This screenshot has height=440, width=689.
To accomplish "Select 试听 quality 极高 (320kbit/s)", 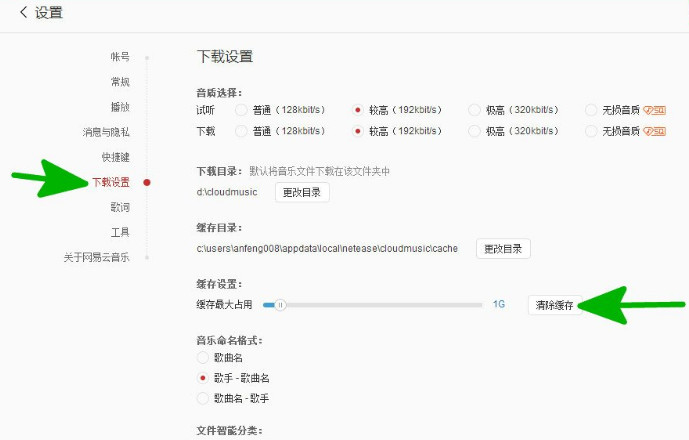I will point(474,110).
